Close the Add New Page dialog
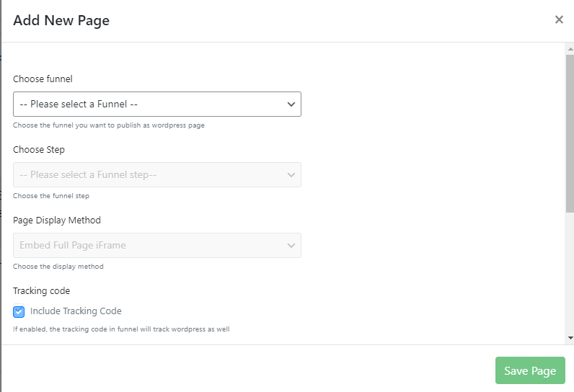Image resolution: width=574 pixels, height=392 pixels. point(559,19)
